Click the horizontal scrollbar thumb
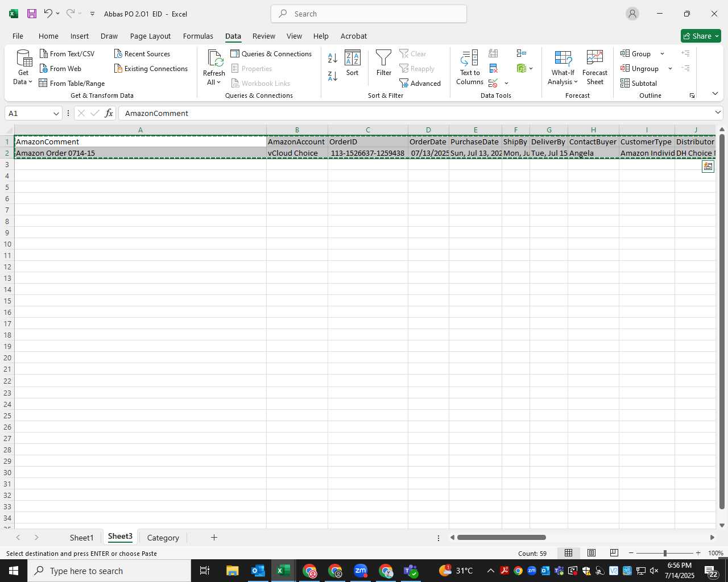Image resolution: width=728 pixels, height=582 pixels. tap(501, 537)
